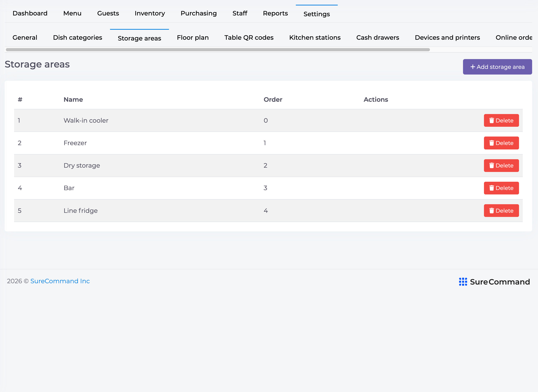The image size is (538, 392).
Task: Open the Table QR codes tab
Action: [x=249, y=38]
